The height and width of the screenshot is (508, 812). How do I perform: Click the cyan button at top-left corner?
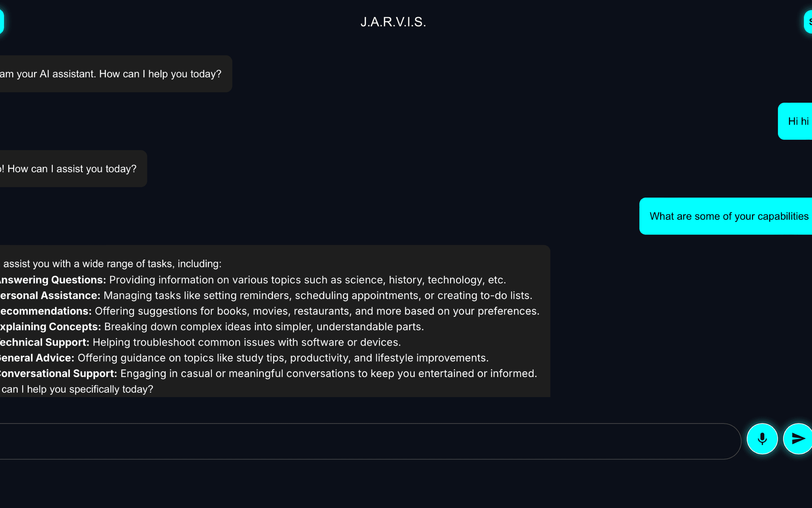[x=1, y=22]
